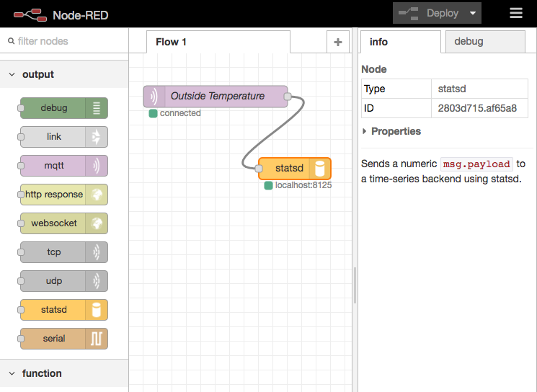
Task: Click the Outside Temperature output port
Action: (288, 97)
